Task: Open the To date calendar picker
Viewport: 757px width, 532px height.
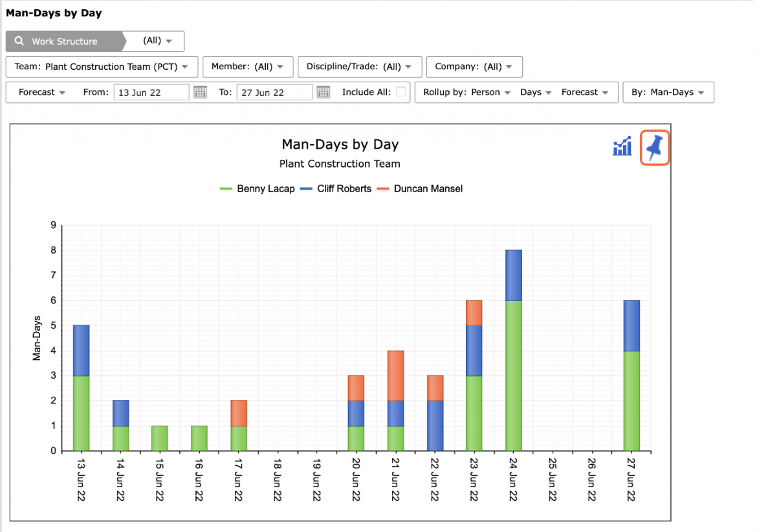Action: (324, 92)
